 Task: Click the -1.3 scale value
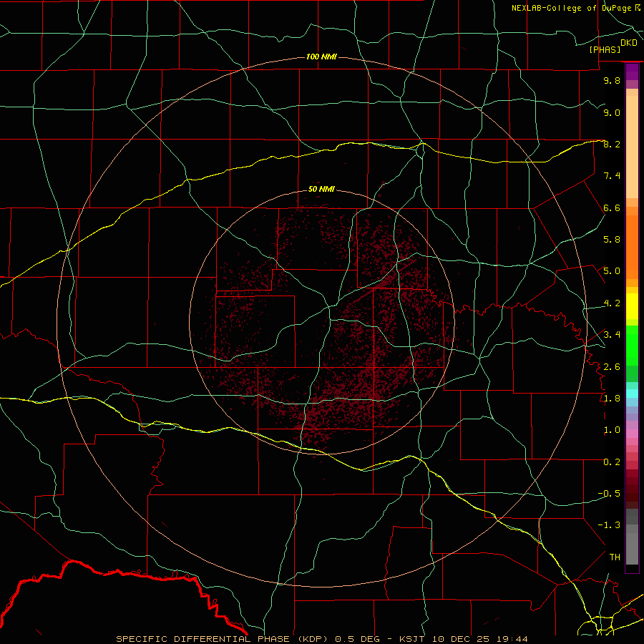point(609,525)
